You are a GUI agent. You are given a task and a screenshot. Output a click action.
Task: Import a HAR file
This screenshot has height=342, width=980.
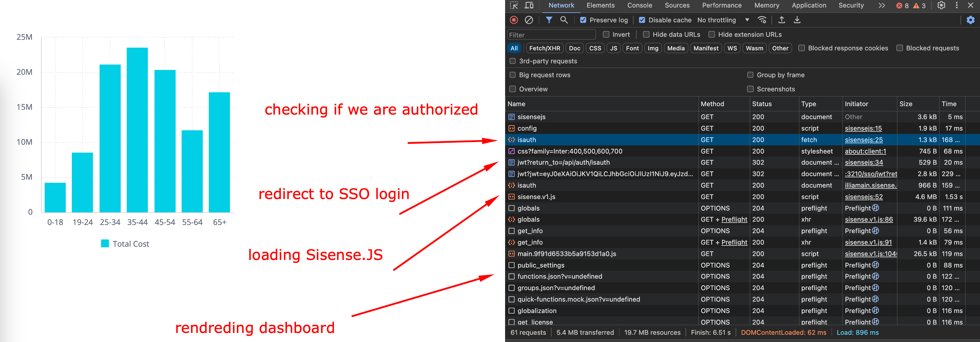(x=782, y=20)
